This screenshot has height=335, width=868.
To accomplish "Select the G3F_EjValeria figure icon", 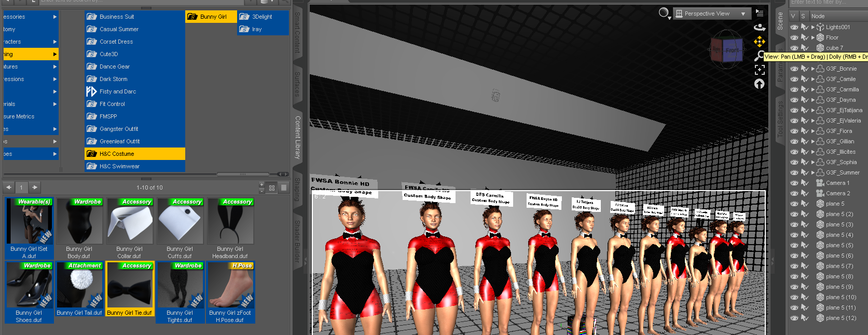I will (820, 120).
